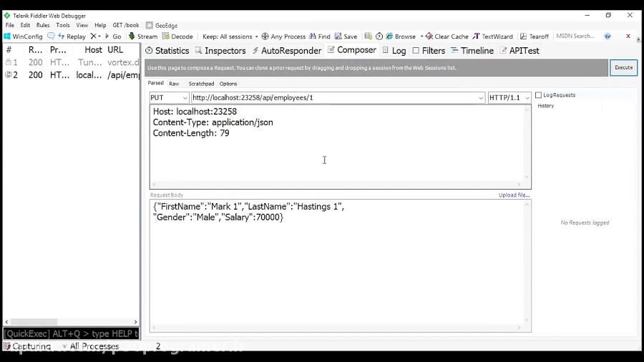The image size is (644, 362).
Task: Click the Go resume button
Action: click(x=113, y=36)
